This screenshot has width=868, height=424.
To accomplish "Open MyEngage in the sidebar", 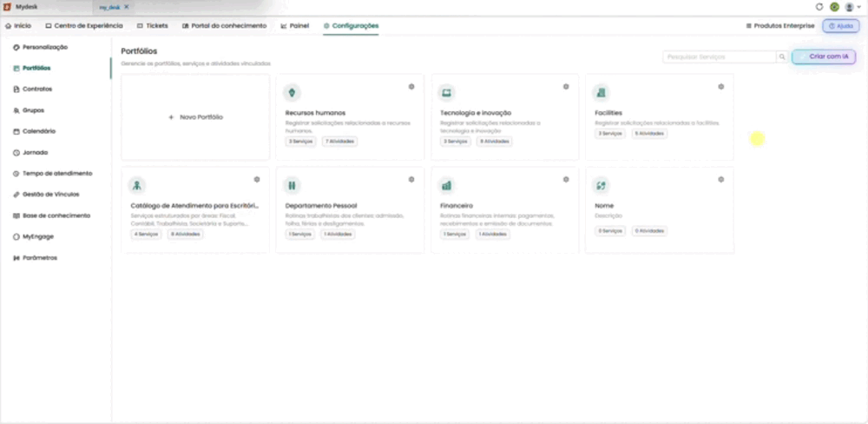I will pos(33,236).
